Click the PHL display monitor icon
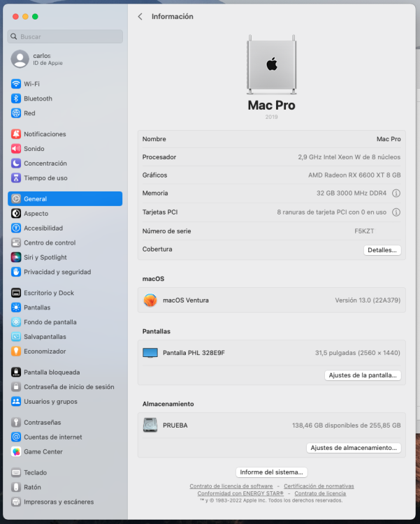This screenshot has height=524, width=420. coord(150,353)
